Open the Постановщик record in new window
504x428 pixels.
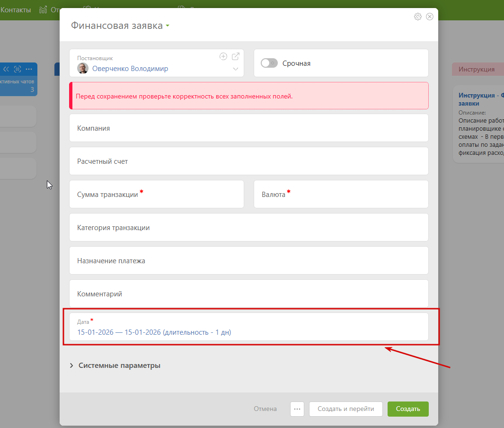(x=236, y=57)
